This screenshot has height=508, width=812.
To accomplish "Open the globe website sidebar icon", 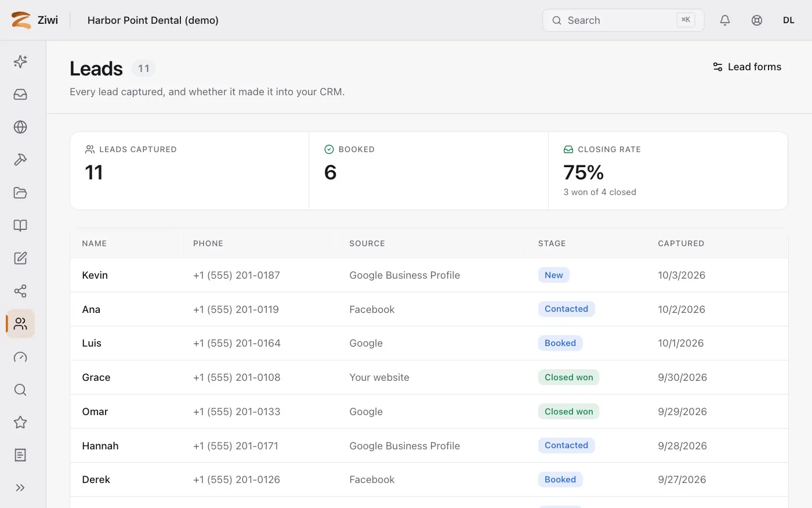I will tap(20, 127).
